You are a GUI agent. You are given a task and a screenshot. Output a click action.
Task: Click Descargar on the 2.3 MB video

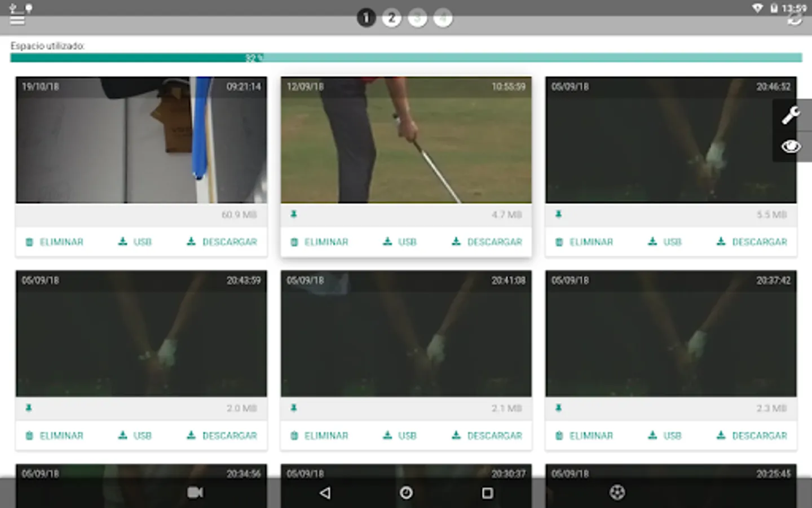pyautogui.click(x=752, y=436)
